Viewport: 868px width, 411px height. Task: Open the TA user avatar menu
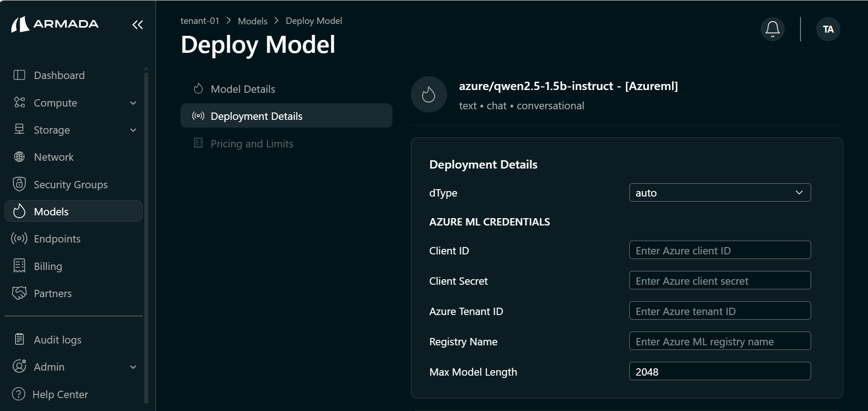coord(828,29)
